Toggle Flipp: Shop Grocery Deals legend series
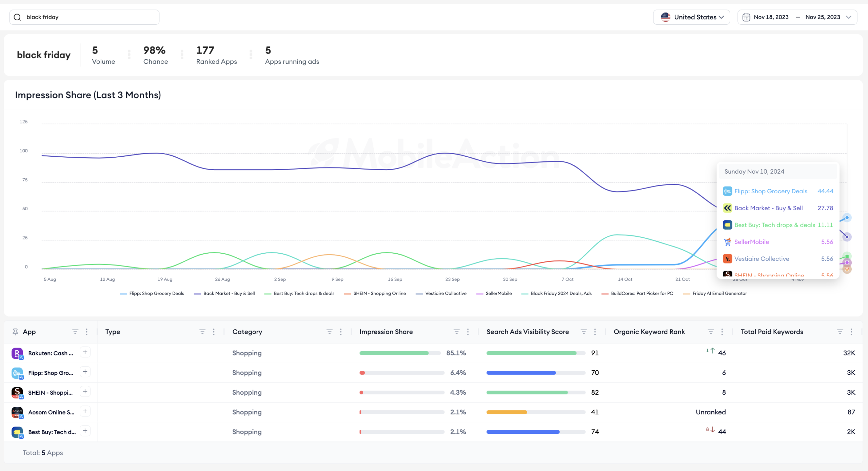The height and width of the screenshot is (471, 868). [152, 294]
